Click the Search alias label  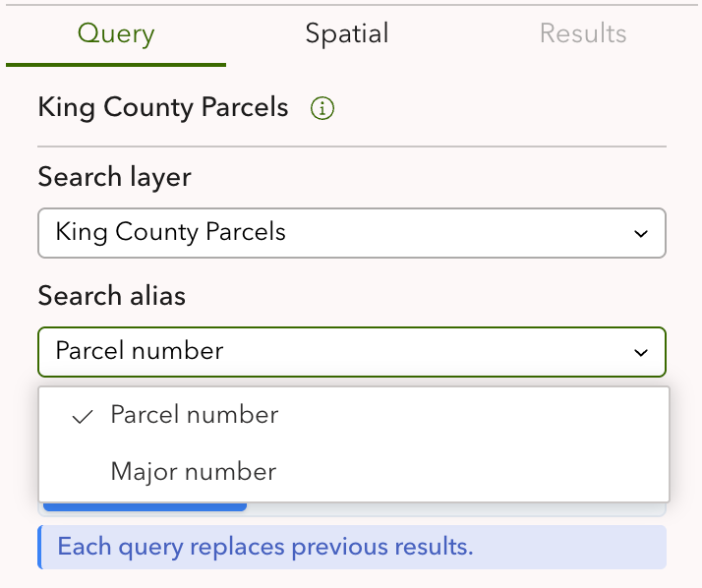tap(111, 295)
